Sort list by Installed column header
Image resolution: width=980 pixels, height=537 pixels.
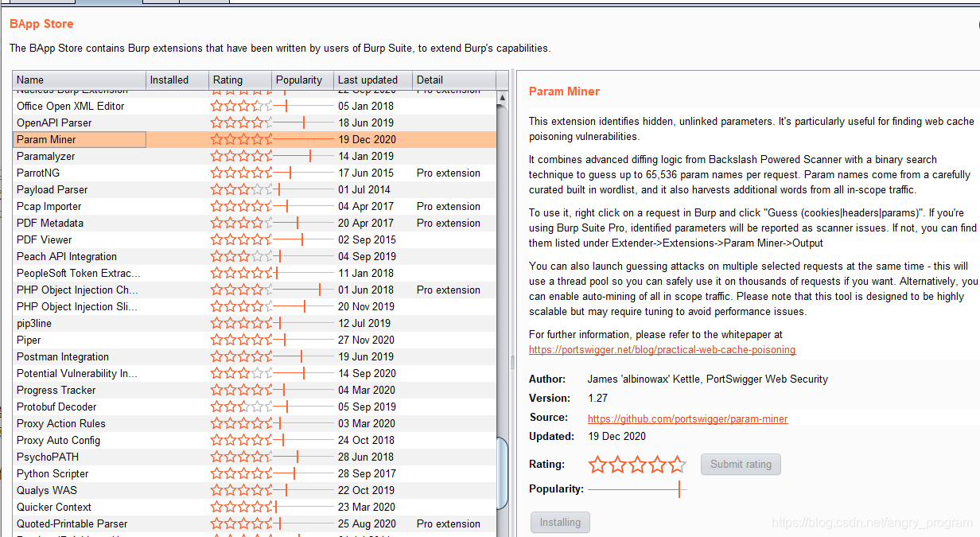[178, 80]
